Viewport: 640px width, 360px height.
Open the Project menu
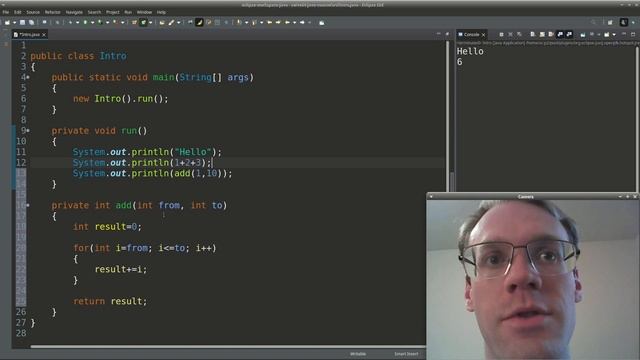pyautogui.click(x=113, y=12)
